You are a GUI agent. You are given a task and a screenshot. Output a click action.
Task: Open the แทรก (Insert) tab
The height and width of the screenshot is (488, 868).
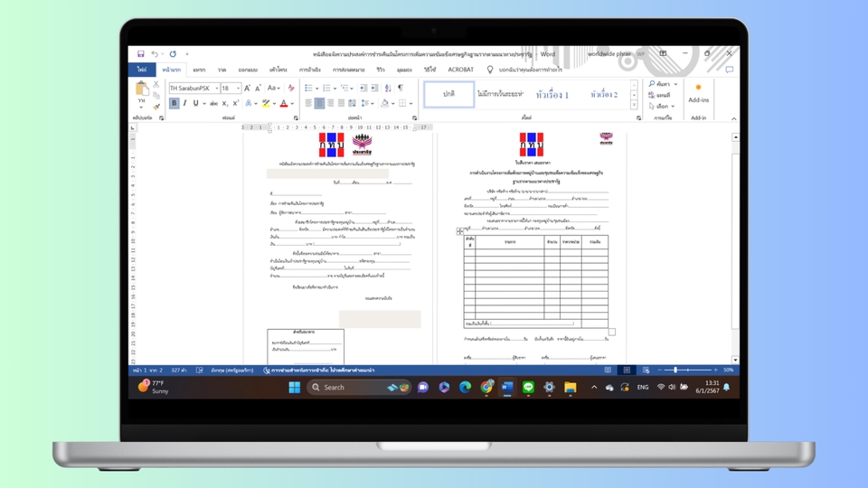click(199, 70)
